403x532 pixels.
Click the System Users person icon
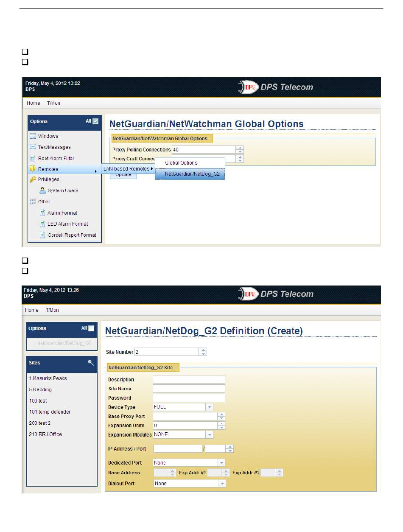coord(42,190)
